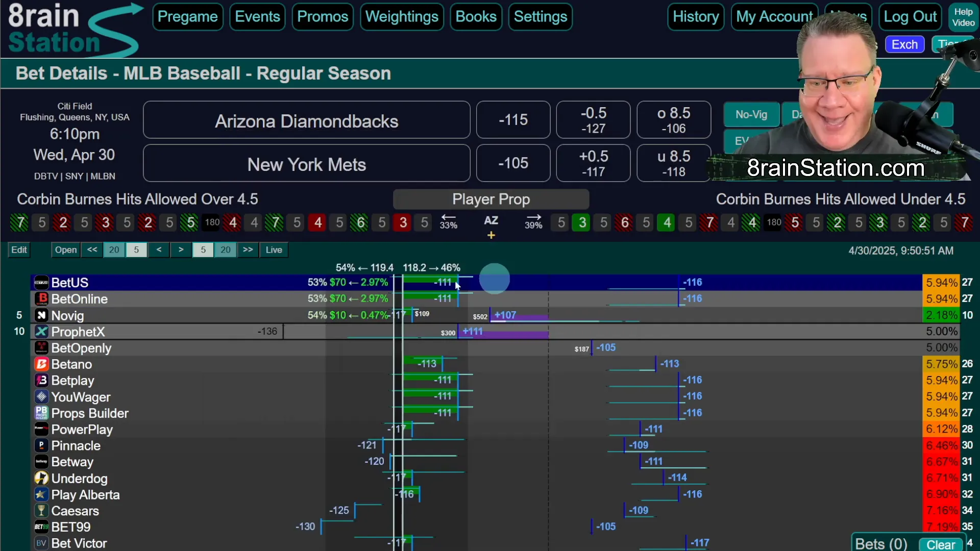Open the Events tab

[x=257, y=17]
